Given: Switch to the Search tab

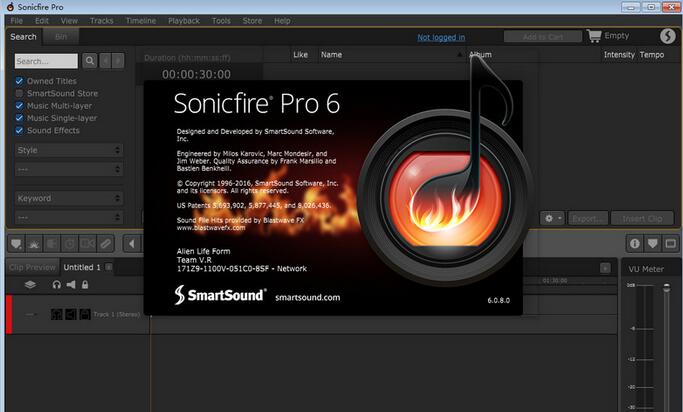Looking at the screenshot, I should [x=24, y=37].
